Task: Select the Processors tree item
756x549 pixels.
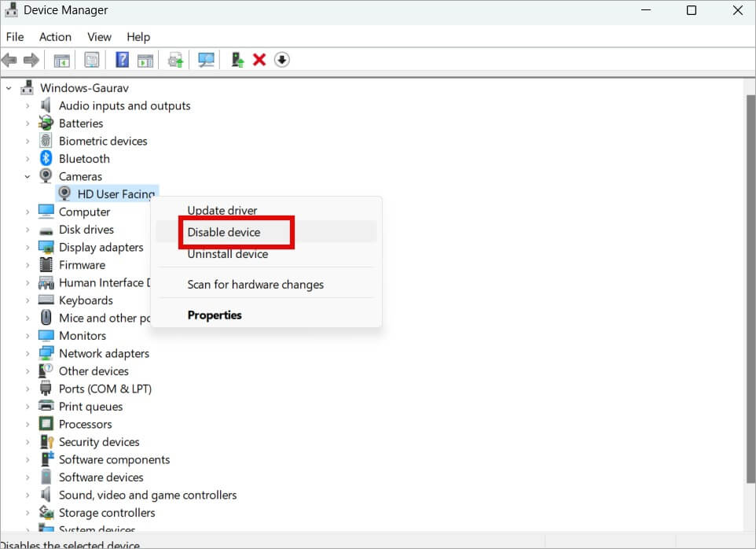Action: pyautogui.click(x=86, y=425)
